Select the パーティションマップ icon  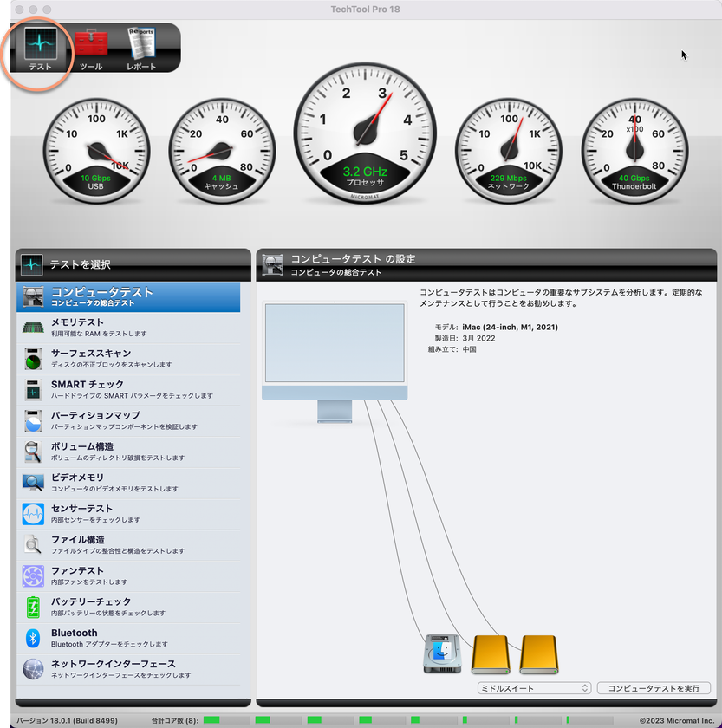point(33,420)
